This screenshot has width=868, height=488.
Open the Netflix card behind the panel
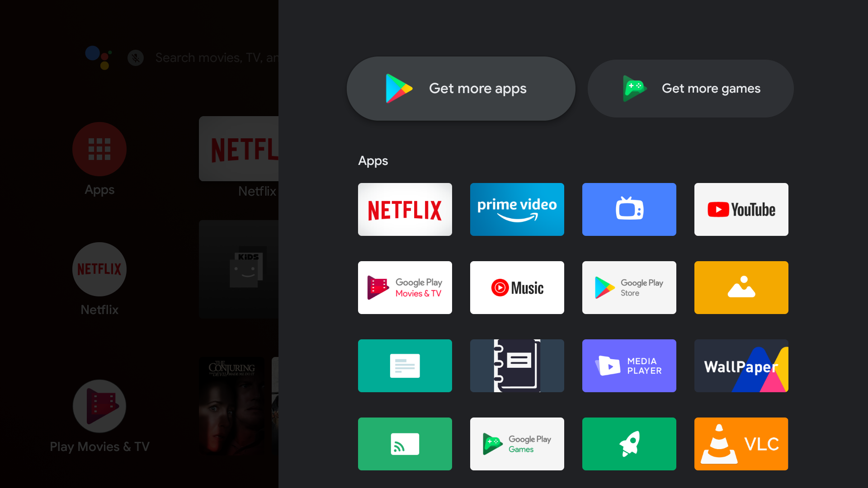click(239, 149)
